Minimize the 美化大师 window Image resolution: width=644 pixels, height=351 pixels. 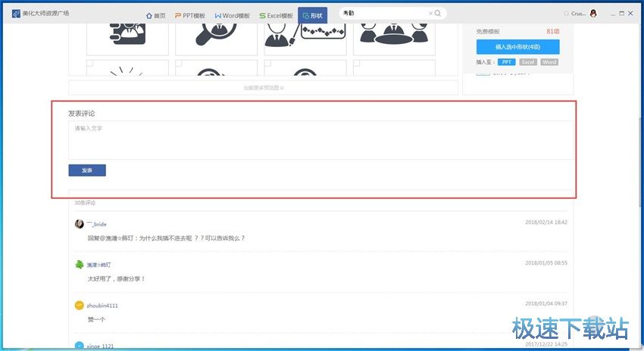pyautogui.click(x=613, y=14)
